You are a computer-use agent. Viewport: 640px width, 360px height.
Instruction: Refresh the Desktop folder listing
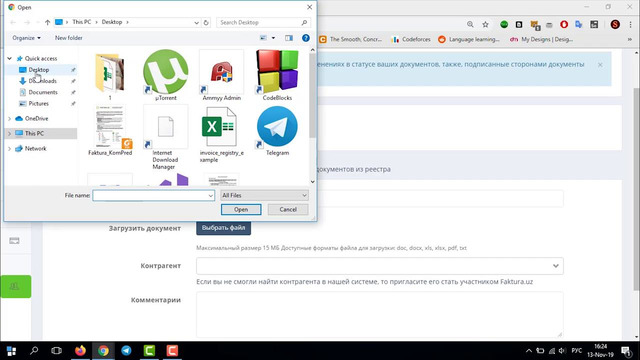point(206,22)
